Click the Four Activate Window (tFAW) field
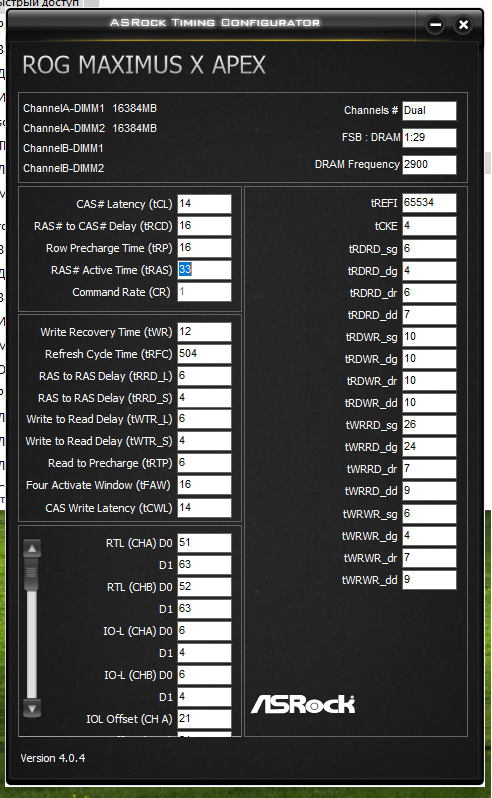492x798 pixels. 204,484
